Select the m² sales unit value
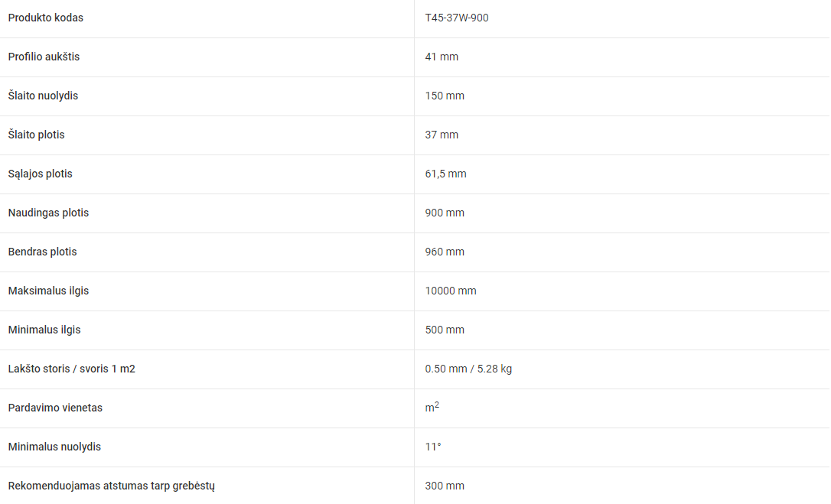Viewport: 831px width, 504px height. [432, 407]
